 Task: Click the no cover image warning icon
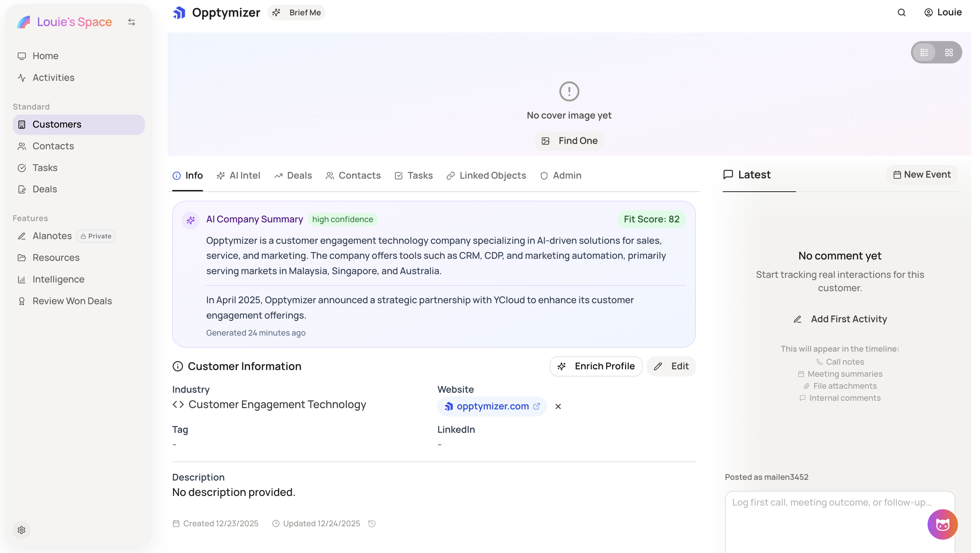[x=569, y=91]
